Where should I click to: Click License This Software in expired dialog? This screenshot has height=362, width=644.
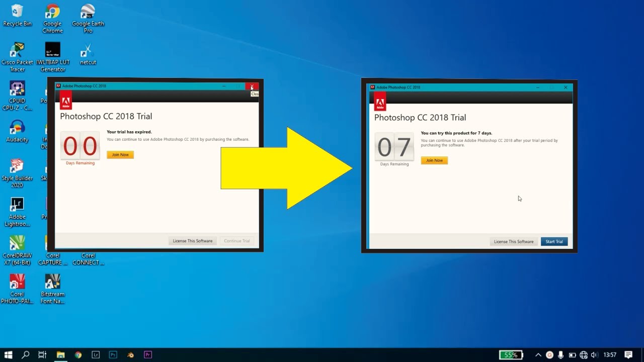click(x=193, y=241)
